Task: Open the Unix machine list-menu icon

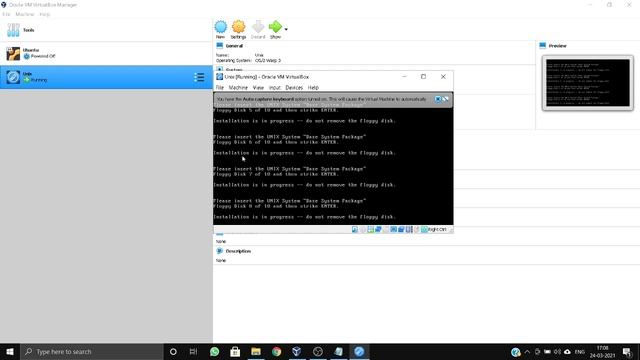Action: (x=199, y=77)
